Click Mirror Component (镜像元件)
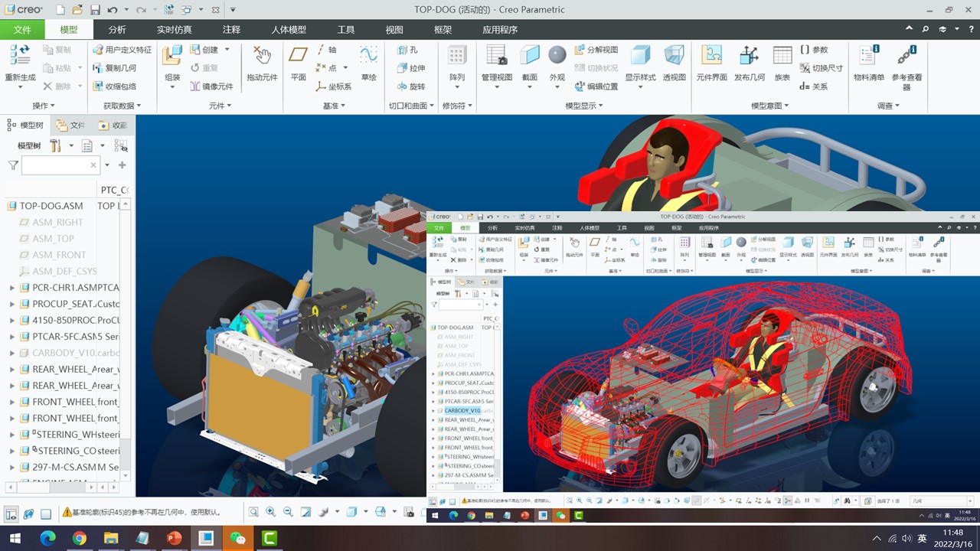980x551 pixels. pos(211,86)
